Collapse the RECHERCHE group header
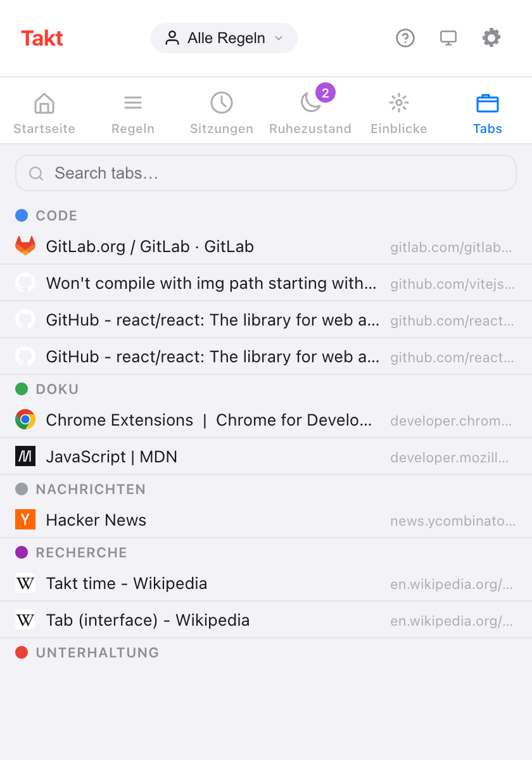The height and width of the screenshot is (760, 532). (266, 552)
